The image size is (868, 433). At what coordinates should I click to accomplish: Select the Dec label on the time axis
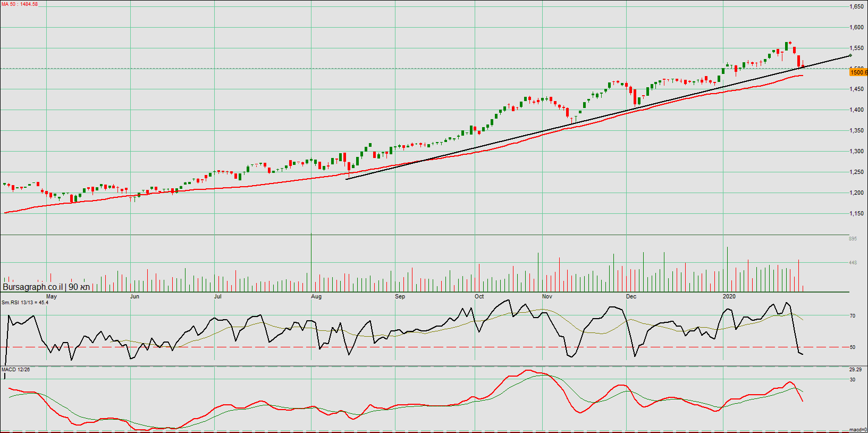pos(631,297)
